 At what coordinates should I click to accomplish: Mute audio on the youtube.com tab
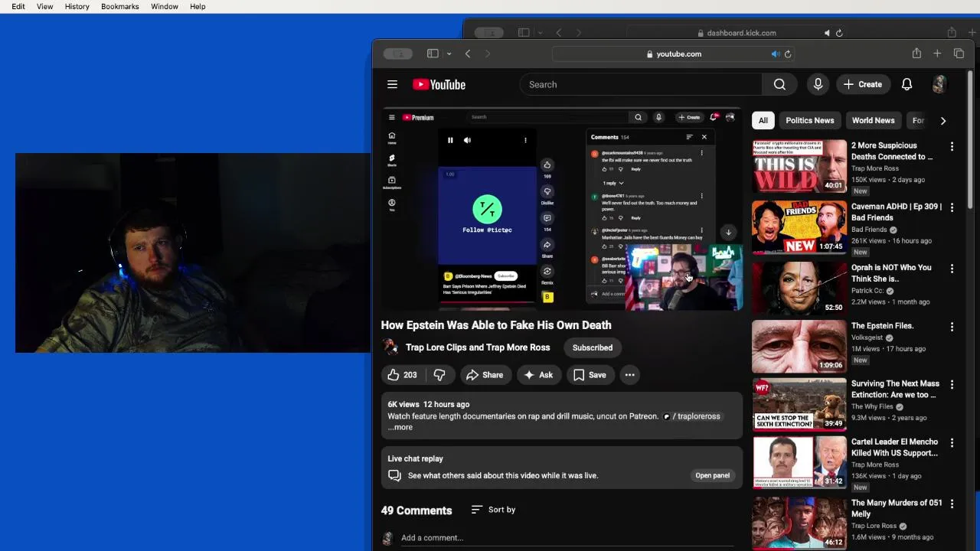coord(776,54)
